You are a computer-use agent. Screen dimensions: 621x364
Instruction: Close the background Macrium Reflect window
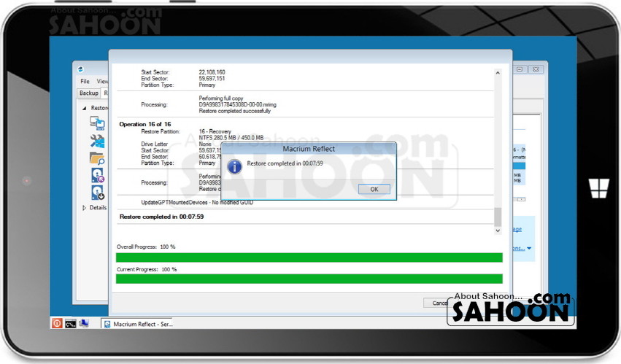536,69
